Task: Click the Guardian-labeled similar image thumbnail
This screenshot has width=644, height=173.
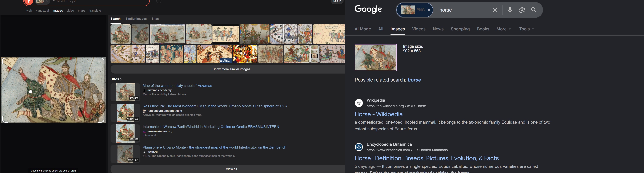Action: (x=215, y=54)
